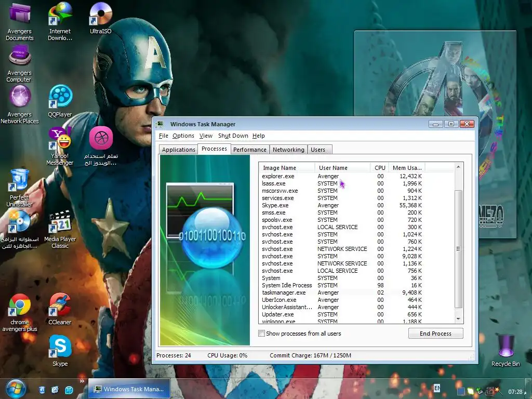Expand quick launch overflow chevron
Image resolution: width=532 pixels, height=399 pixels.
[x=82, y=381]
